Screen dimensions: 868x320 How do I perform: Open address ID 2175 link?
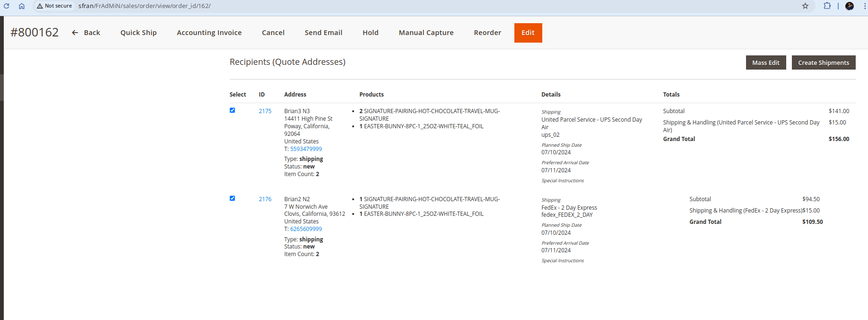pos(265,111)
